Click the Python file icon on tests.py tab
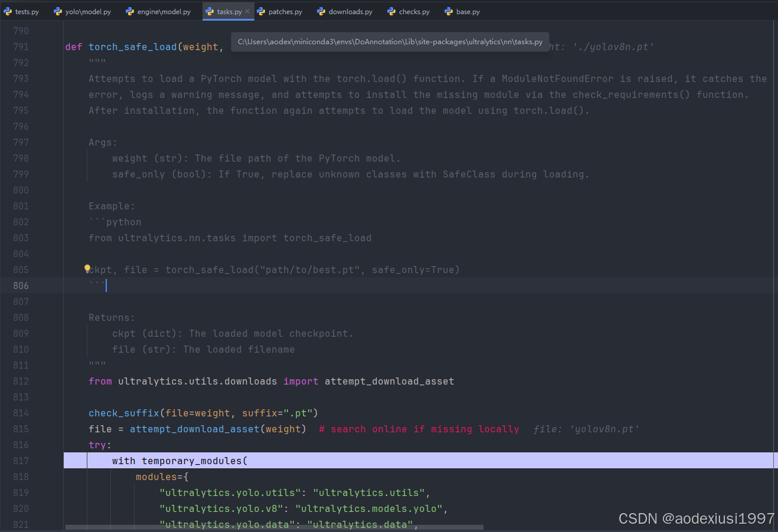Viewport: 778px width, 532px height. [8, 12]
